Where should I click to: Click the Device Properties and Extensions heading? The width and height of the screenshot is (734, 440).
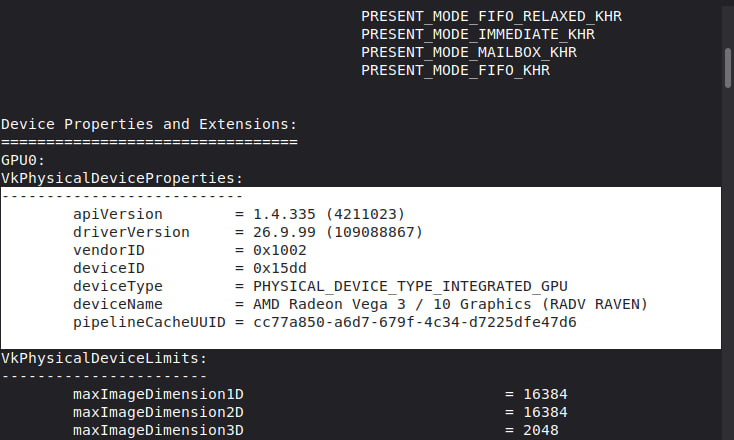tap(149, 124)
